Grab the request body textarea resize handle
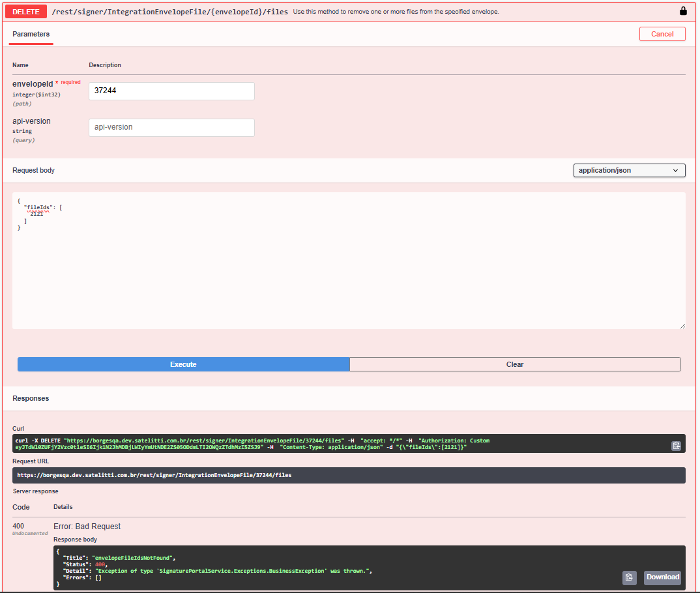Image resolution: width=700 pixels, height=593 pixels. tap(682, 326)
